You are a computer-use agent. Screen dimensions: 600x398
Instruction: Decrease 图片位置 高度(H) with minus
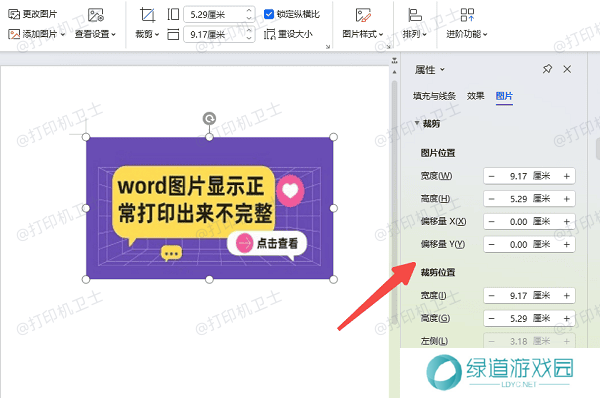[x=492, y=199]
